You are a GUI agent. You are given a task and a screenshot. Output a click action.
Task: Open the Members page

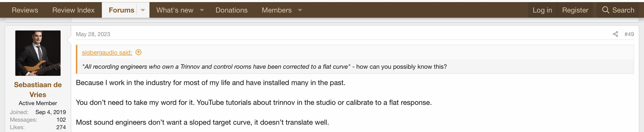click(276, 10)
